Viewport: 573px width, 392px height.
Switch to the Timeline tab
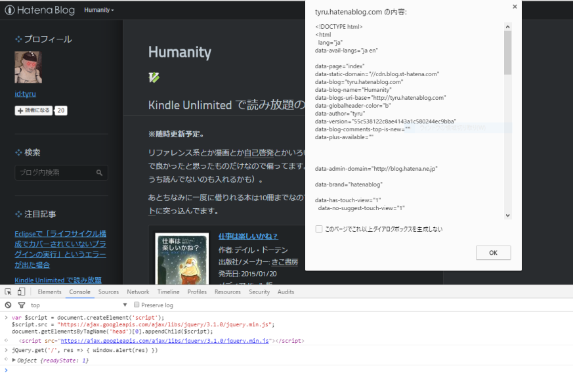click(169, 292)
